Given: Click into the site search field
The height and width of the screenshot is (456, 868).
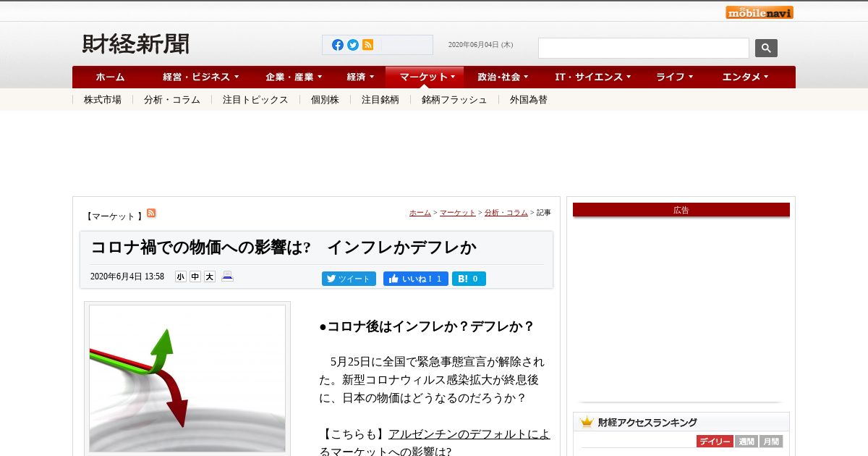Looking at the screenshot, I should pyautogui.click(x=644, y=48).
